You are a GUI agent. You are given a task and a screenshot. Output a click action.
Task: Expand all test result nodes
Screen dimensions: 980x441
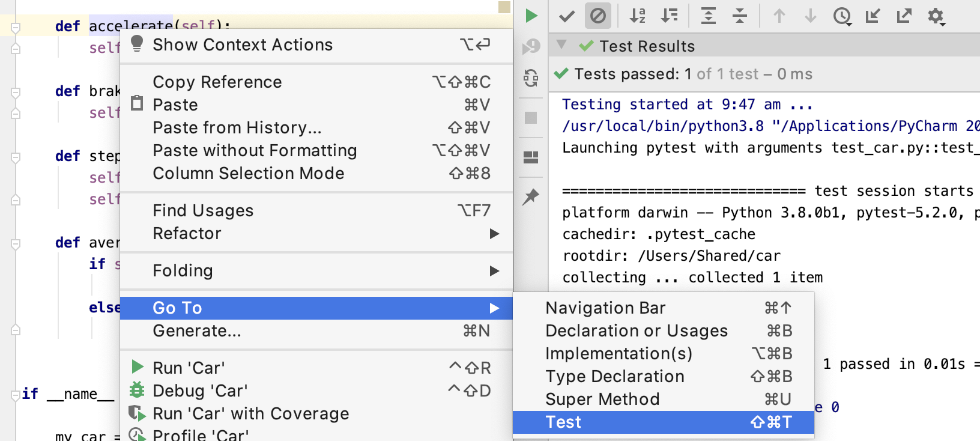(709, 16)
